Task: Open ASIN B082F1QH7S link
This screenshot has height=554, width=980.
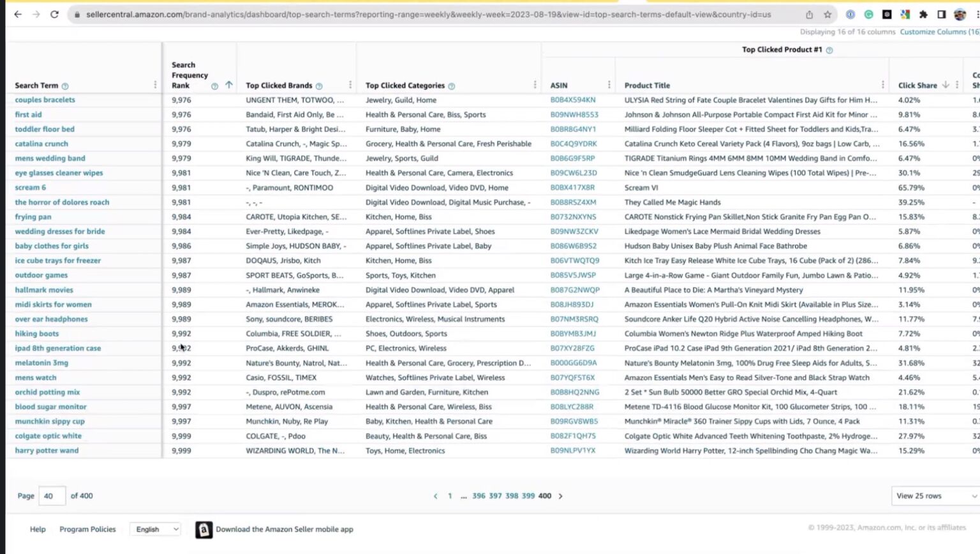Action: click(573, 437)
